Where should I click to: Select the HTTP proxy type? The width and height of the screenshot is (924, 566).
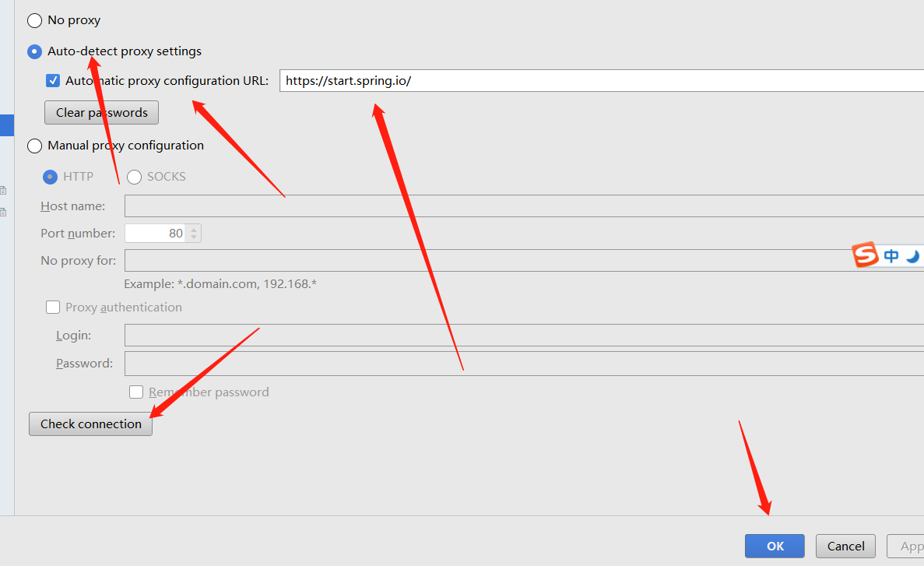point(49,177)
